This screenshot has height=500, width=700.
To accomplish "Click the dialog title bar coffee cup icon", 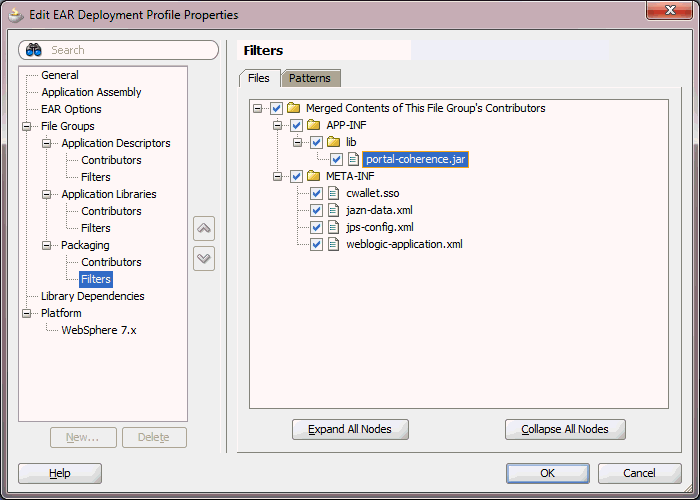I will tap(16, 15).
